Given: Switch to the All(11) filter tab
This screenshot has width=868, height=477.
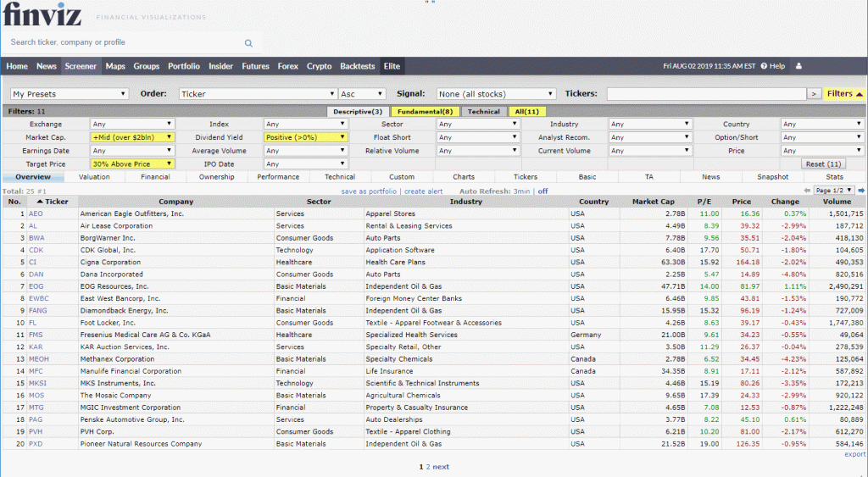Looking at the screenshot, I should [x=527, y=112].
